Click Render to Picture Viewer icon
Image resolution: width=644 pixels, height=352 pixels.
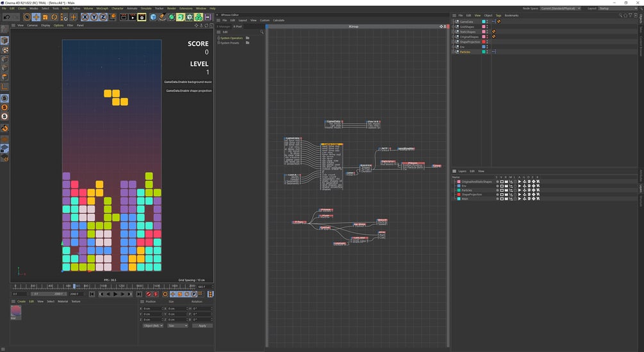(133, 17)
